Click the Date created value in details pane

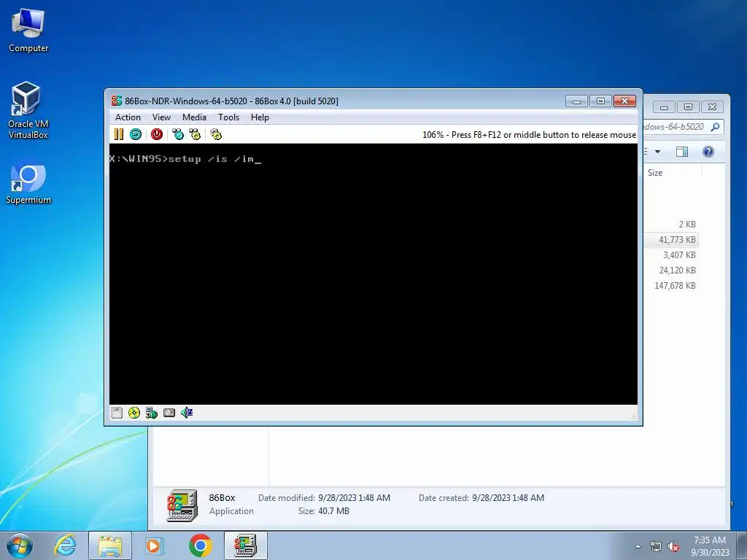(x=508, y=497)
